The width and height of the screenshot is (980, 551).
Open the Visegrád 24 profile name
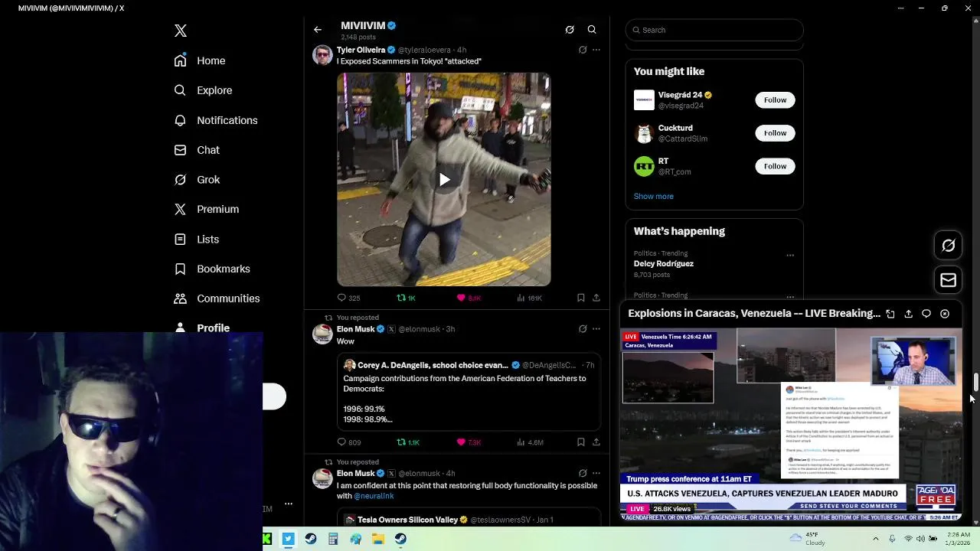tap(680, 96)
